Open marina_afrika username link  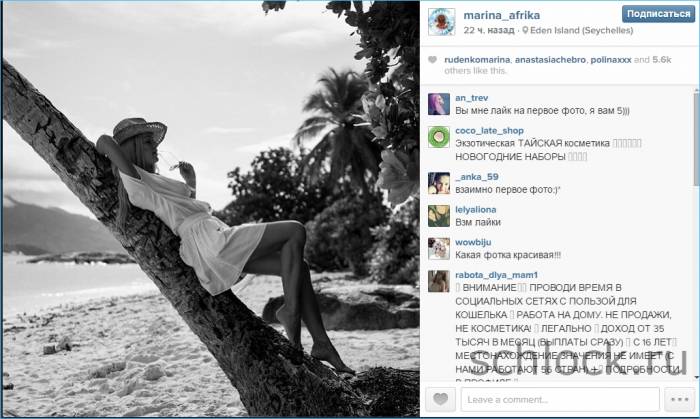501,16
